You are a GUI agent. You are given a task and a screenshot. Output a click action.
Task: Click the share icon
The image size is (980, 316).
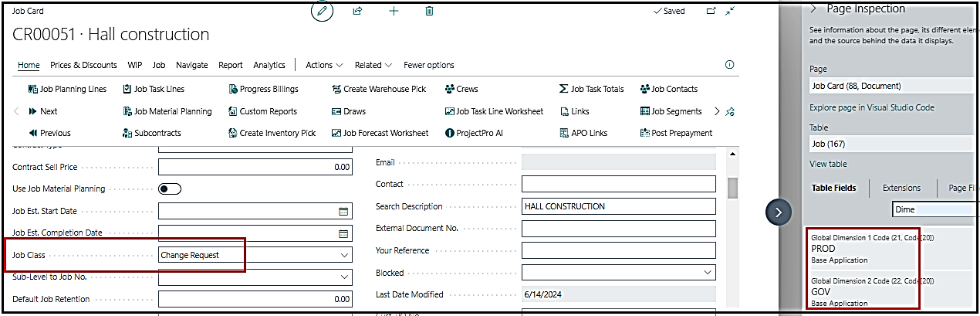[357, 11]
